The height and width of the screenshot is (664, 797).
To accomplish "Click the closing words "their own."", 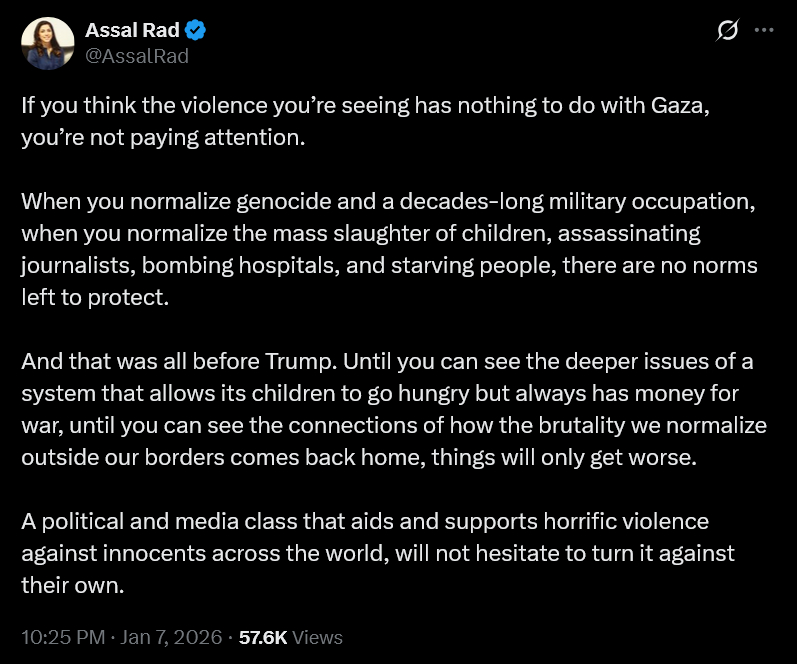I will 72,585.
